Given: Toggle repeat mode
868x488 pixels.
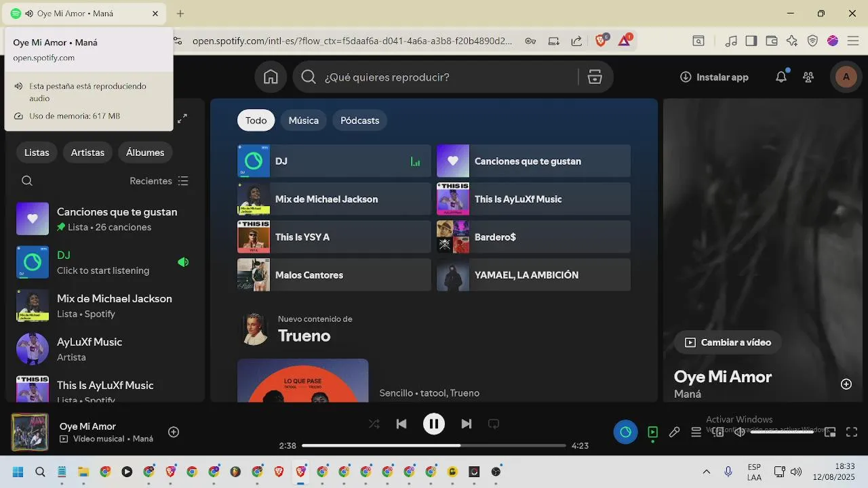Looking at the screenshot, I should pyautogui.click(x=494, y=424).
